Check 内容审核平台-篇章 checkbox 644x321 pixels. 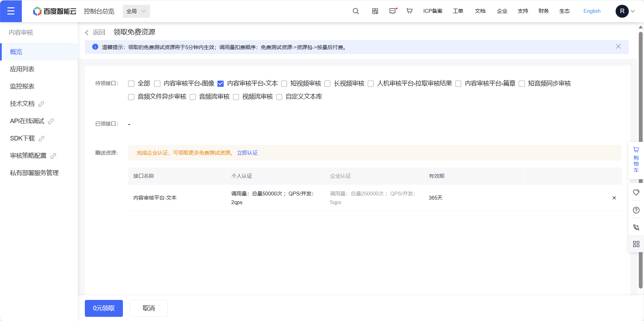pyautogui.click(x=458, y=84)
